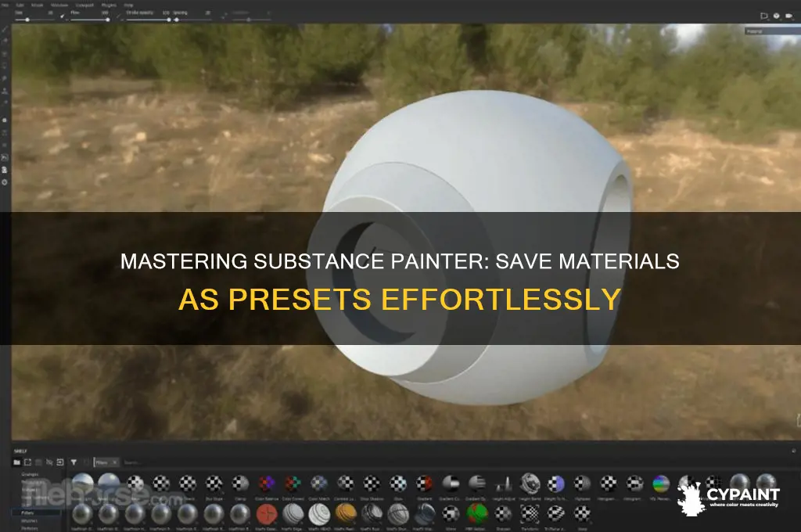Adjust the brush Size slider
Screen dimensions: 801x532
click(34, 20)
